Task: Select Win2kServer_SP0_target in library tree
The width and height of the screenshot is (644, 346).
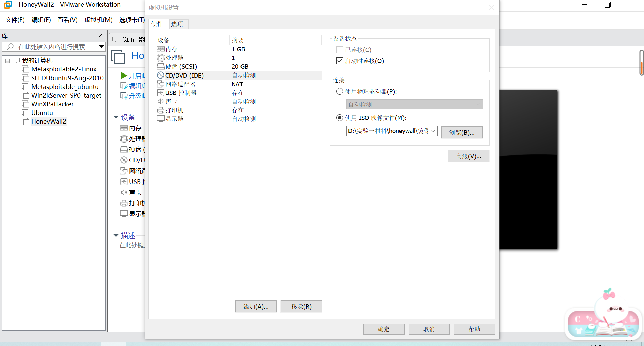Action: pos(66,95)
